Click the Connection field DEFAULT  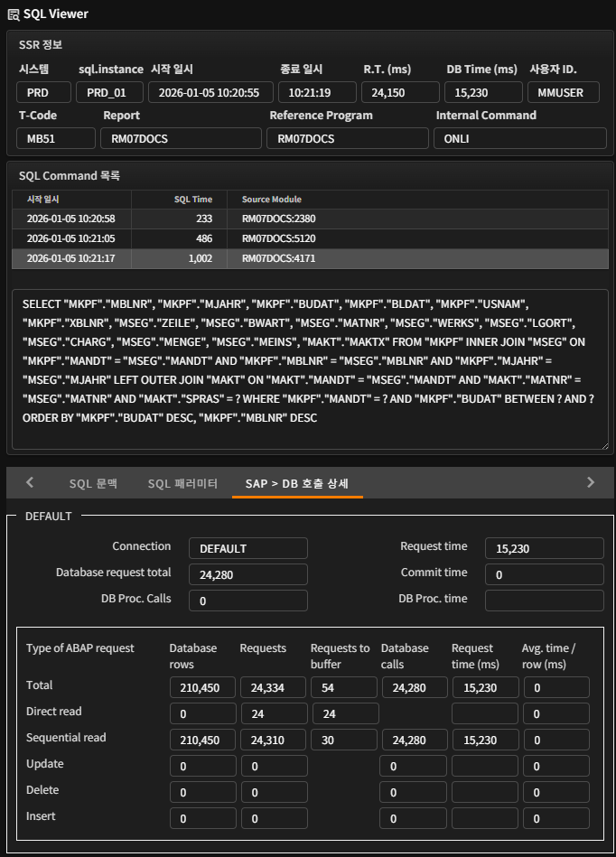tap(248, 548)
